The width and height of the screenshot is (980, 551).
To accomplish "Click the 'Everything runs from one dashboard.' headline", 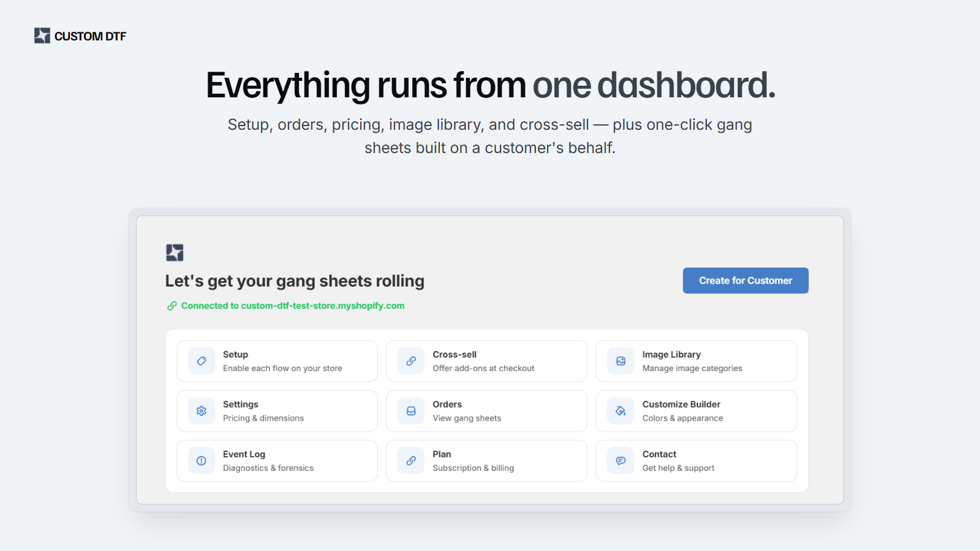I will (x=491, y=85).
